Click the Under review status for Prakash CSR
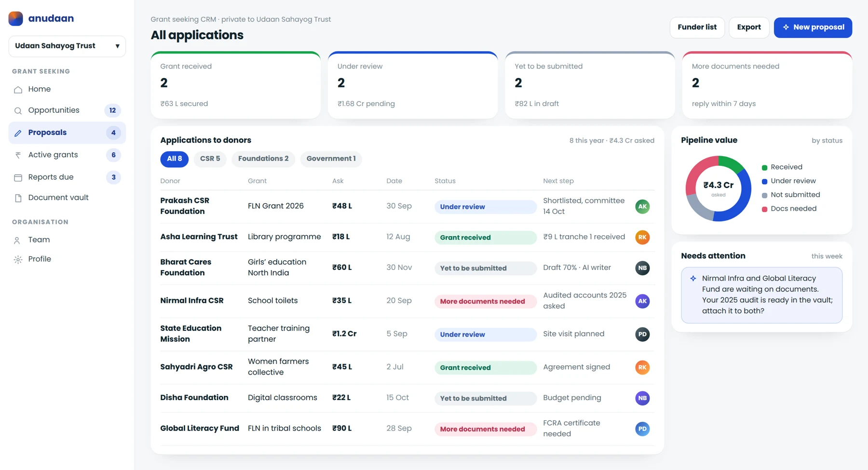The height and width of the screenshot is (470, 868). (x=485, y=207)
